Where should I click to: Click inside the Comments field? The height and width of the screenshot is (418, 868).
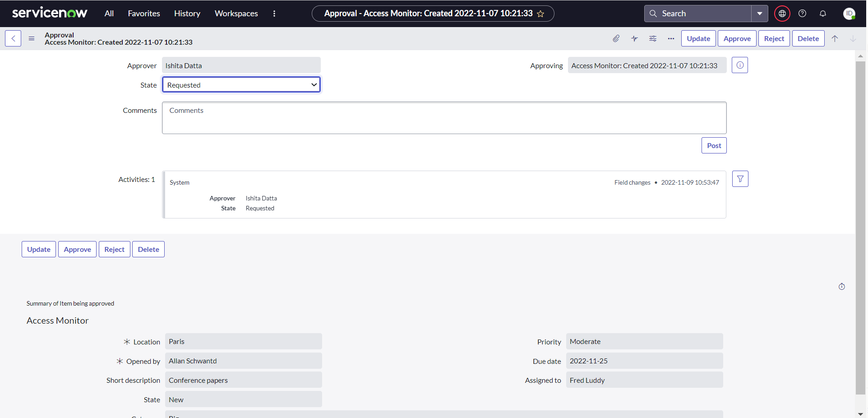tap(444, 117)
